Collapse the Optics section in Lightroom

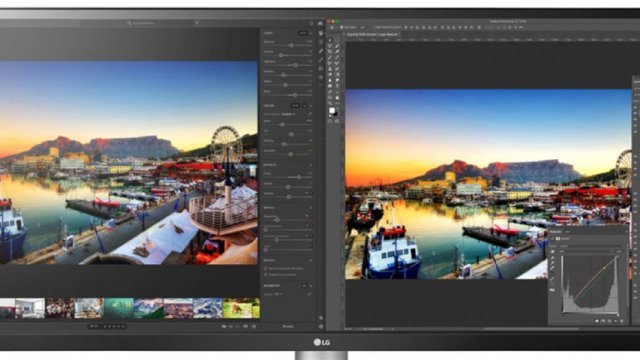pos(311,260)
